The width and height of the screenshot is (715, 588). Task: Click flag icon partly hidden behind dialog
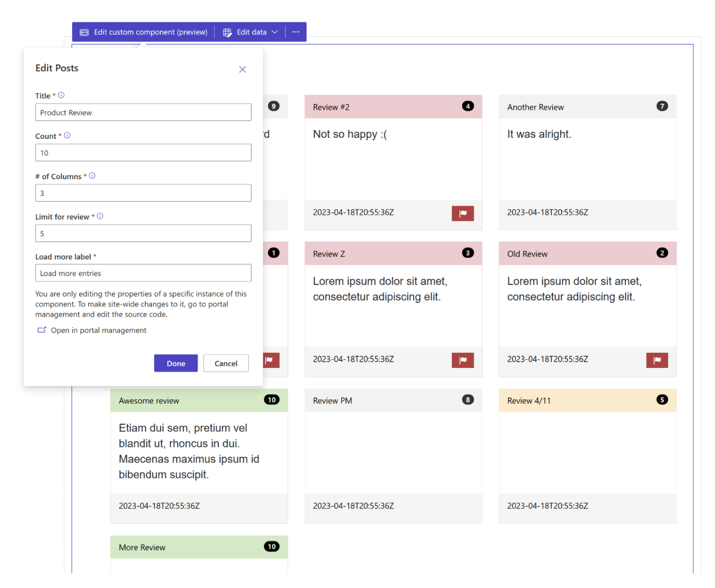point(271,360)
